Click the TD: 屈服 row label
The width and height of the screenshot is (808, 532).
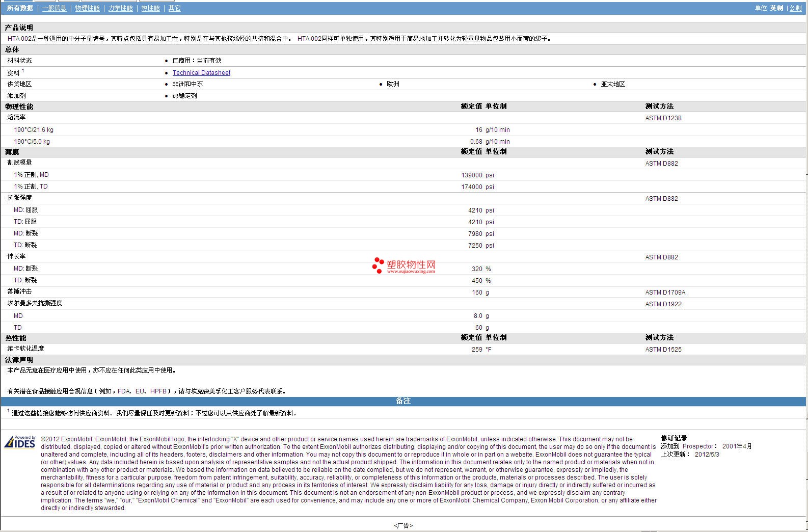pos(25,222)
